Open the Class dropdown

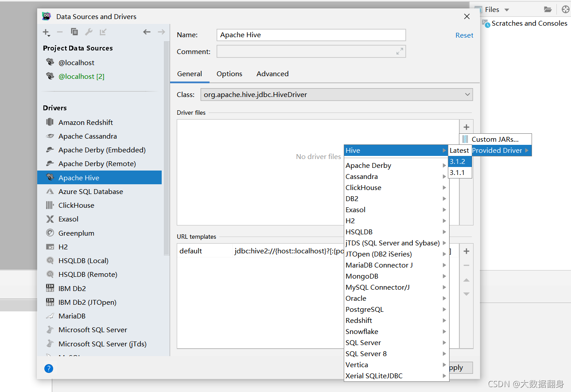tap(337, 94)
